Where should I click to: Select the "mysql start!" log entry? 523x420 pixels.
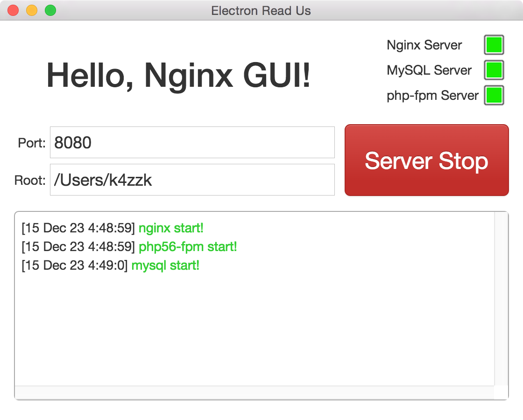pyautogui.click(x=166, y=266)
